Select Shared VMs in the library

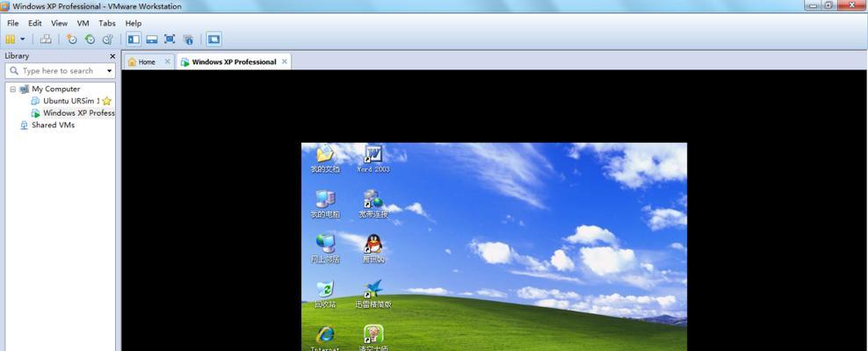[53, 125]
